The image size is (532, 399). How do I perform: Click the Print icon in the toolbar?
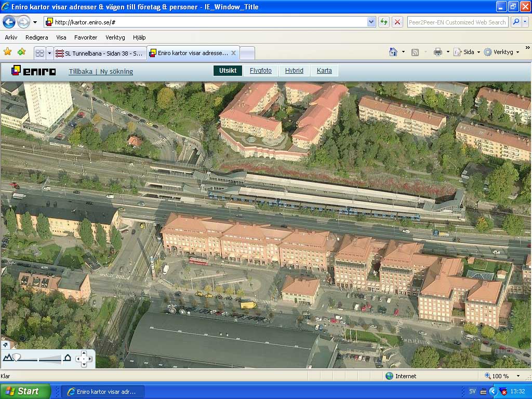(x=438, y=52)
